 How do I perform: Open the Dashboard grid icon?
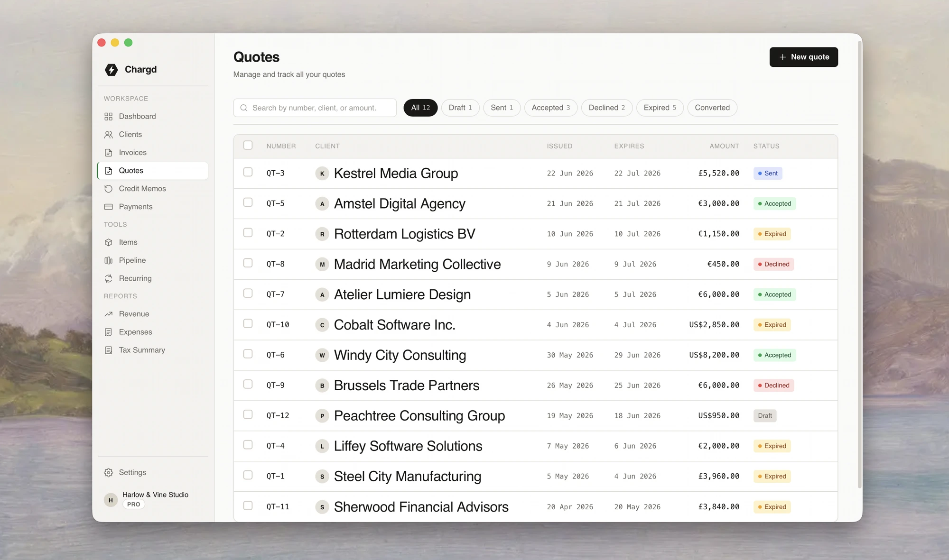tap(109, 117)
